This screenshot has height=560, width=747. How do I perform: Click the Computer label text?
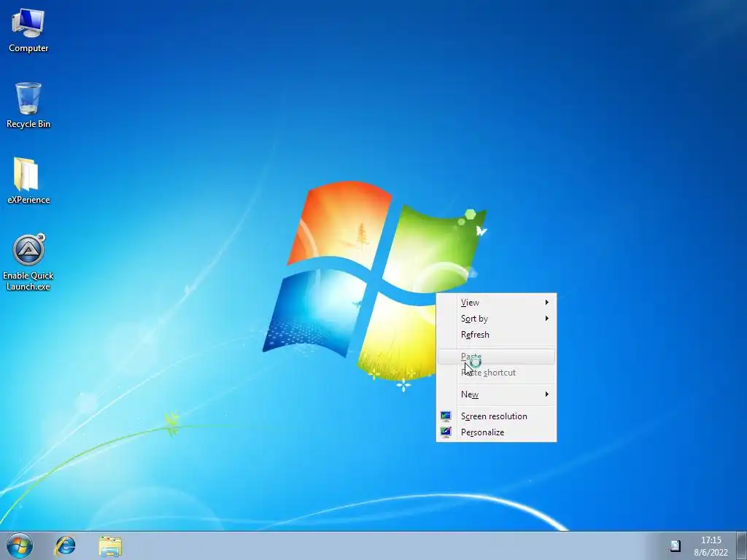(x=28, y=48)
